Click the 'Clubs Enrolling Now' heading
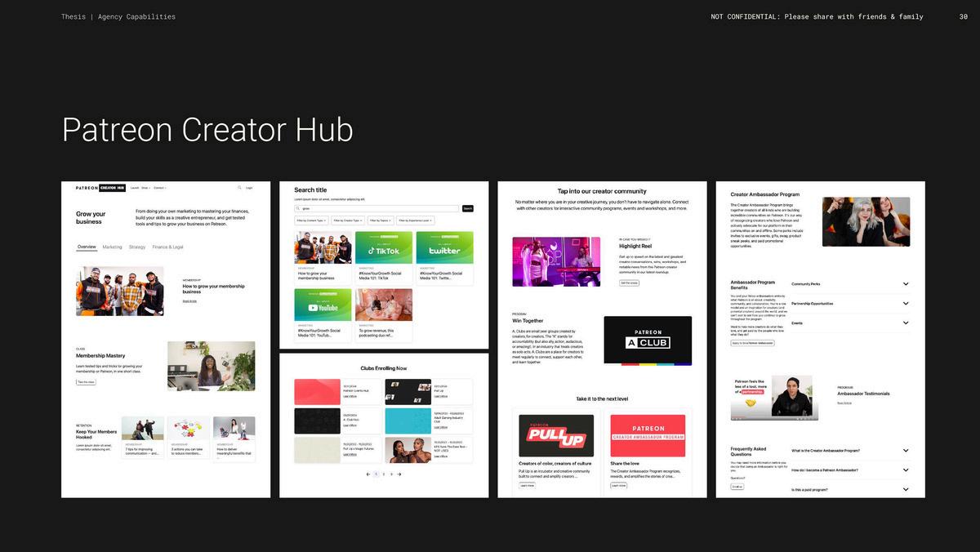 (x=384, y=368)
